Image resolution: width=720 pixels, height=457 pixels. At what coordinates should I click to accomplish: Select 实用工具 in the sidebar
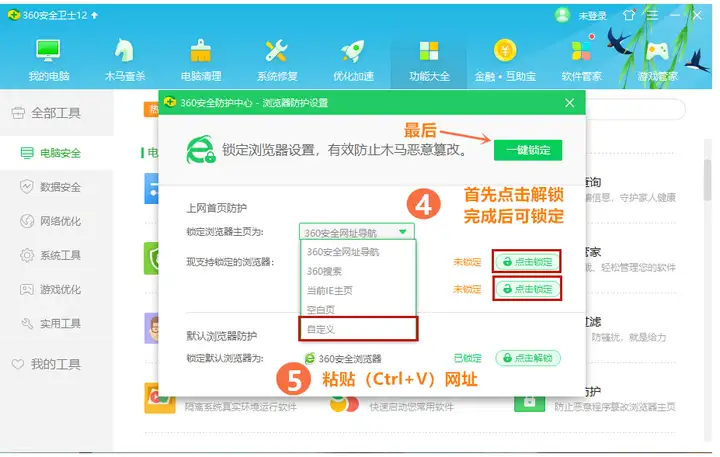click(x=56, y=323)
